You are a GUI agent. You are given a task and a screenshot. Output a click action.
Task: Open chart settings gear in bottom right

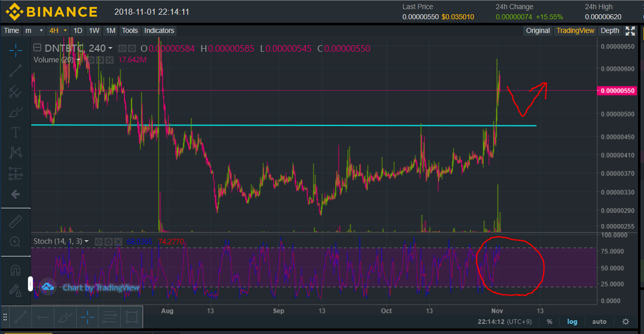pos(626,321)
